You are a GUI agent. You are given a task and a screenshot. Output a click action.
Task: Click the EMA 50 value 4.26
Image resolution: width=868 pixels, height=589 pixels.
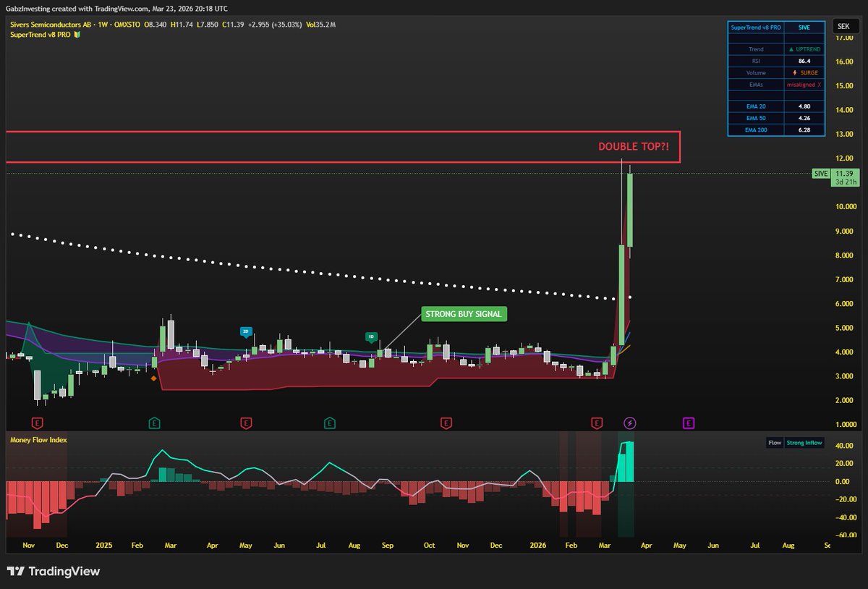(x=804, y=118)
